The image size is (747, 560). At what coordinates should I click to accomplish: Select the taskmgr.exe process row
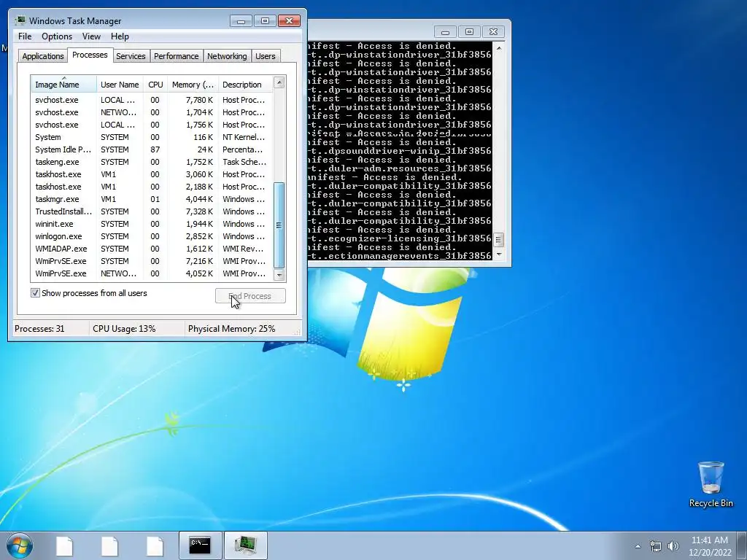tap(152, 199)
